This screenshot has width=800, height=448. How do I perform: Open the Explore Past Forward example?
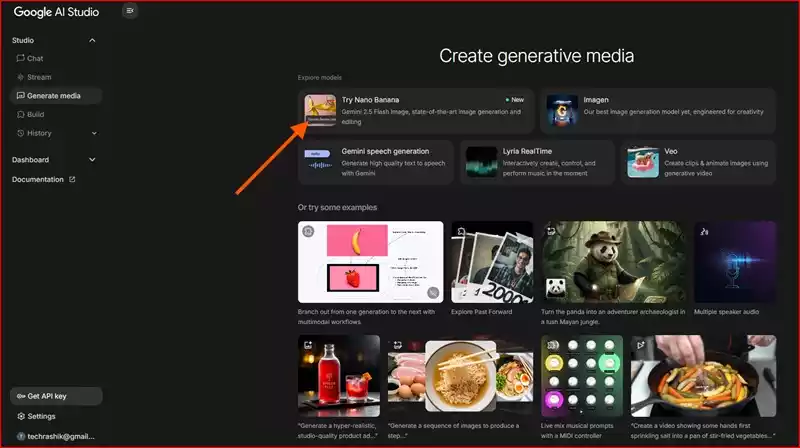pyautogui.click(x=491, y=262)
